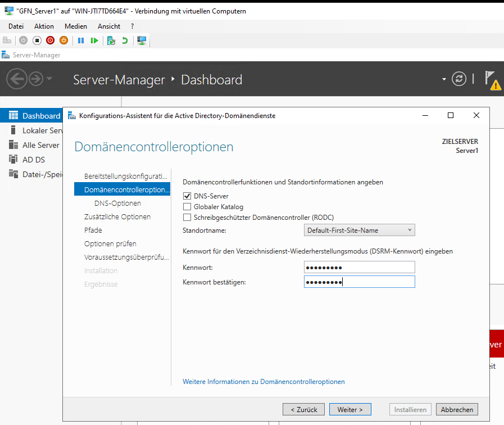Enable the Globaler Katalog checkbox
The image size is (504, 425).
187,207
